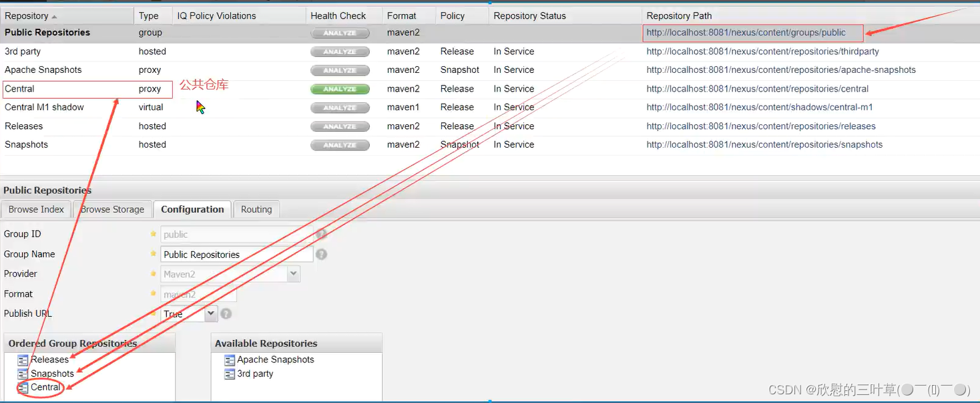
Task: Click ANALYZE button for Snapshots row
Action: point(340,145)
